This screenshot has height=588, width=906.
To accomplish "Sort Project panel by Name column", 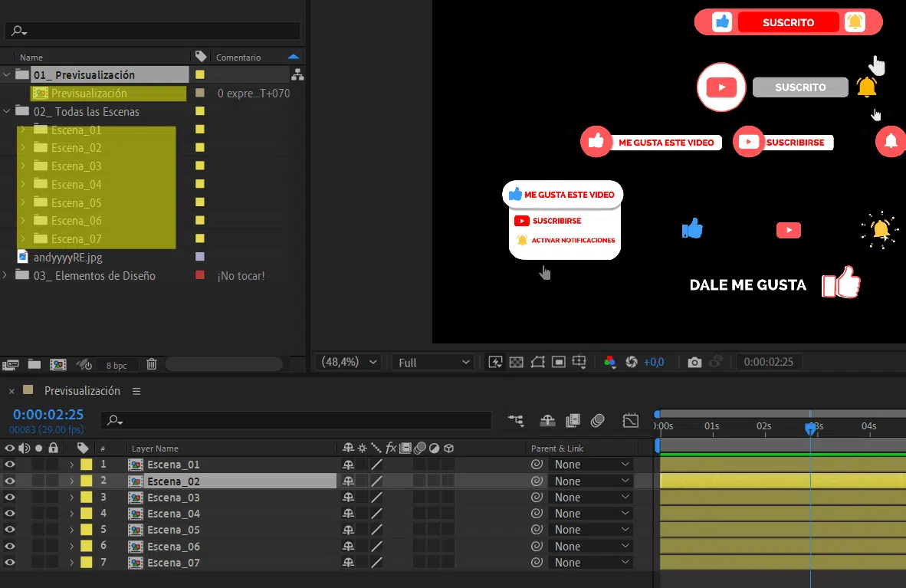I will pyautogui.click(x=31, y=57).
